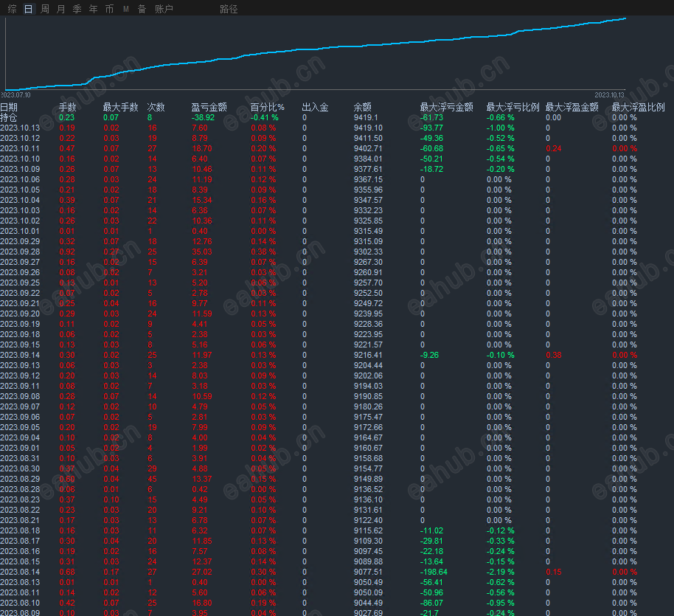The height and width of the screenshot is (616, 674).
Task: Click the 次数 column header
Action: pyautogui.click(x=156, y=107)
